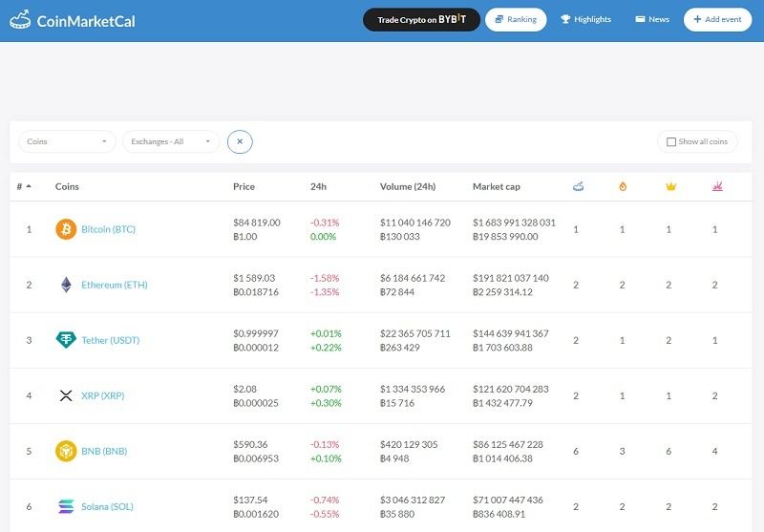Click the Add event button
This screenshot has width=764, height=532.
717,19
